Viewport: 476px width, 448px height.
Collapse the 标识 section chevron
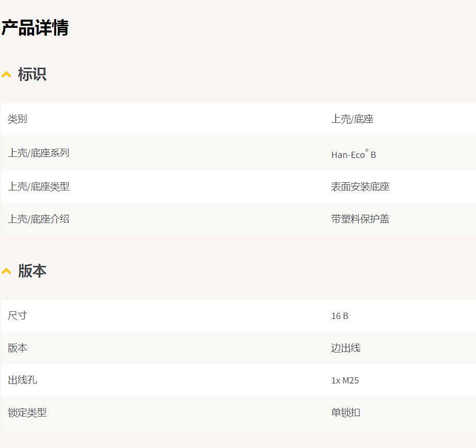tap(6, 74)
